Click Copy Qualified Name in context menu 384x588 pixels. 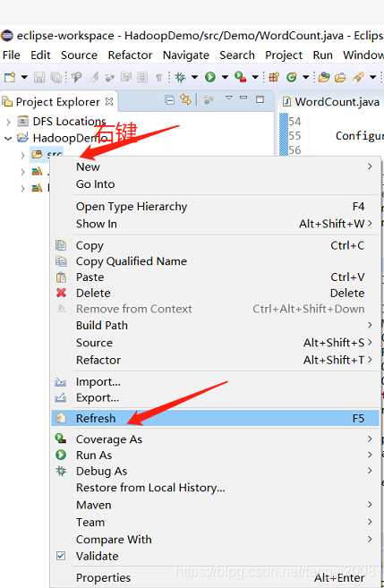pyautogui.click(x=215, y=261)
